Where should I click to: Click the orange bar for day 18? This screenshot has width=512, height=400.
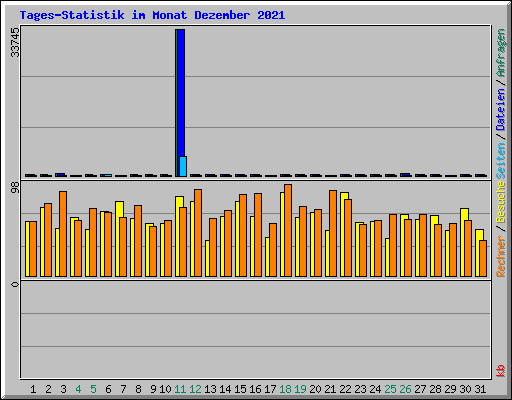(x=288, y=230)
